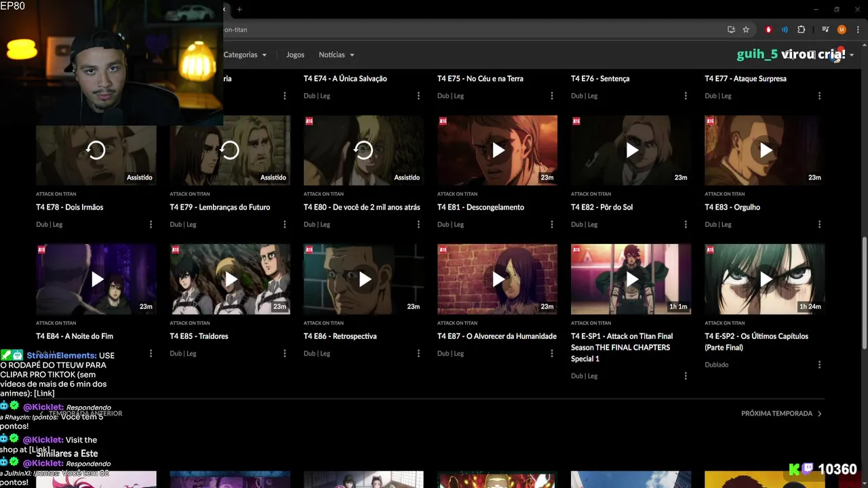Open more options for E75 - No Céu e na Terra

pyautogui.click(x=552, y=96)
